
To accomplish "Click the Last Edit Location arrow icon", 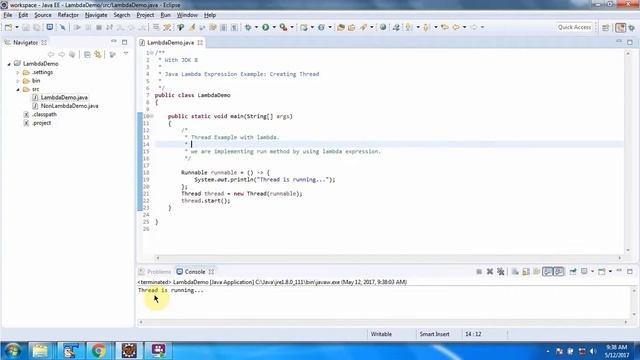I will pos(445,27).
